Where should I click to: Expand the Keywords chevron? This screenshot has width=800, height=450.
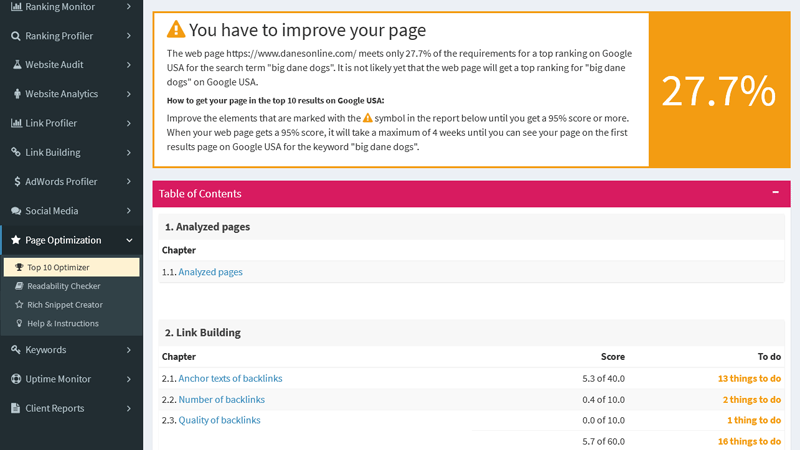point(129,349)
